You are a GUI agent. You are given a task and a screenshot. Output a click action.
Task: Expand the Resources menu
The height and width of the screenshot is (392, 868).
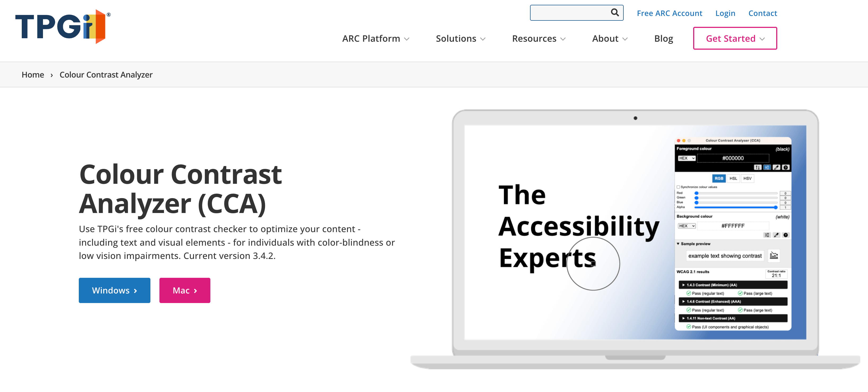tap(539, 39)
